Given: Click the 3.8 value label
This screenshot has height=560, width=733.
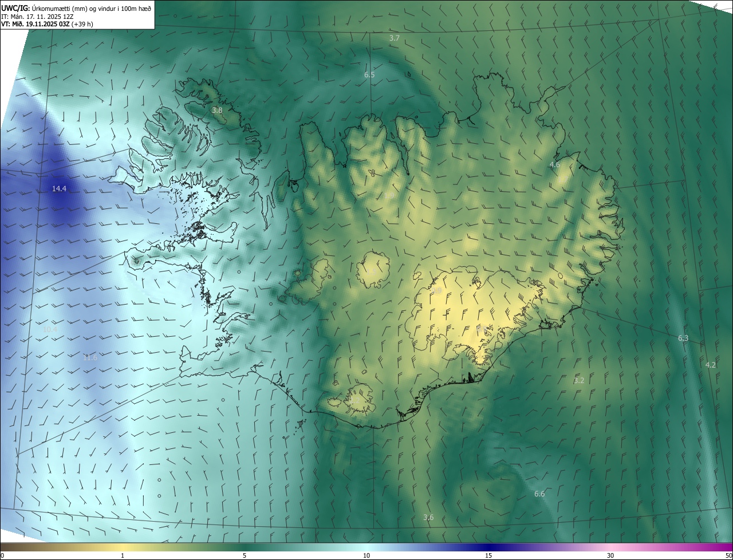Looking at the screenshot, I should pyautogui.click(x=217, y=110).
